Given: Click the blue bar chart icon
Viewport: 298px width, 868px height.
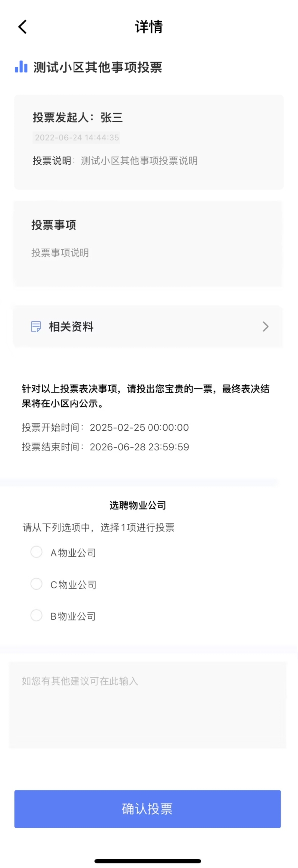Looking at the screenshot, I should [x=21, y=67].
